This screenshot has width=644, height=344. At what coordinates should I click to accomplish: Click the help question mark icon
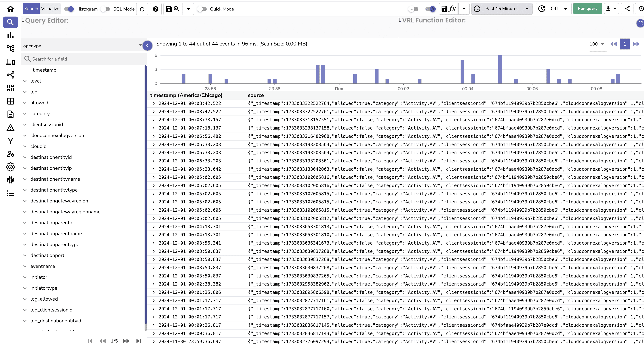155,9
